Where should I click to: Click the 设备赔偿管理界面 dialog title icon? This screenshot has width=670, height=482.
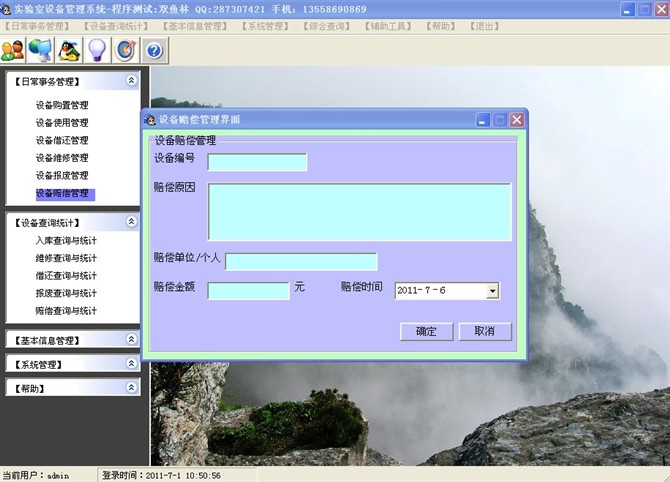(x=150, y=120)
